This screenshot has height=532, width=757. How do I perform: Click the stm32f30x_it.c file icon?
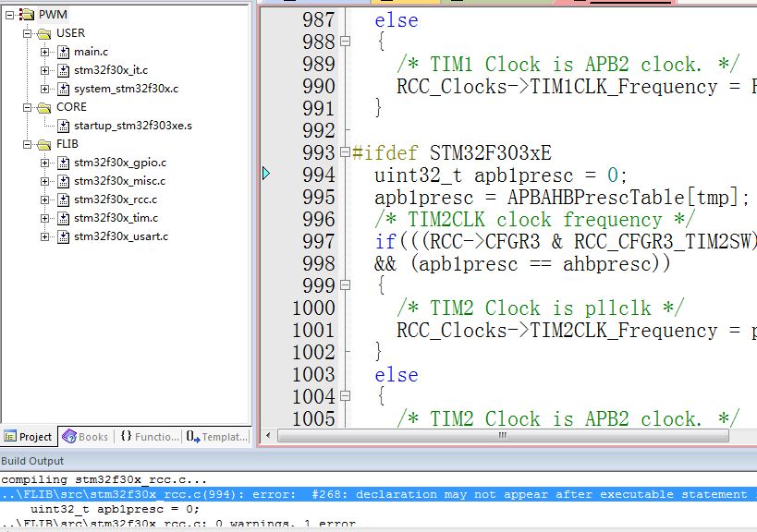coord(63,70)
